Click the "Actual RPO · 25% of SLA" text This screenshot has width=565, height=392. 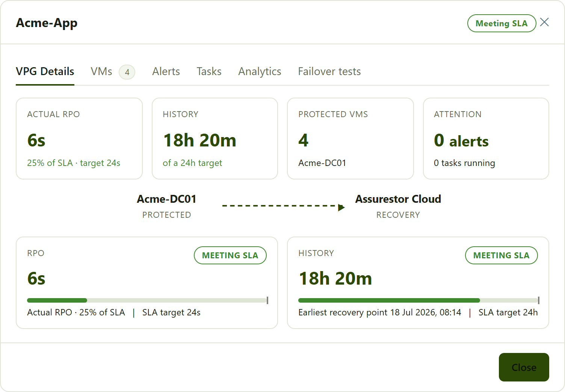tap(76, 312)
